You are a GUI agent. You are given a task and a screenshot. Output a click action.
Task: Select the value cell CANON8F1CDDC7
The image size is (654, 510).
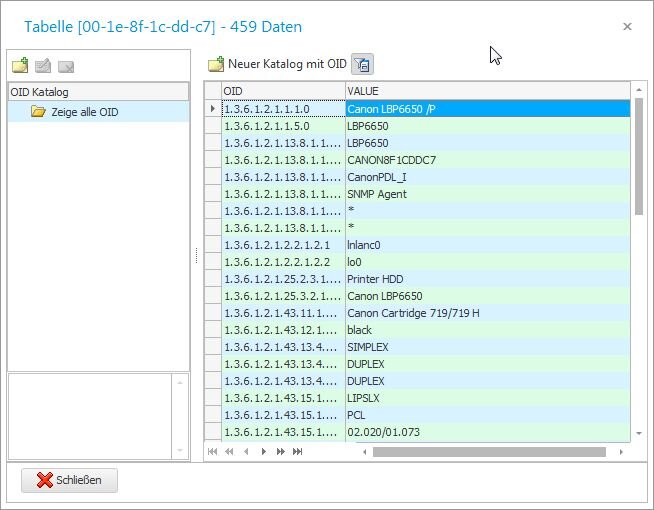(x=488, y=160)
